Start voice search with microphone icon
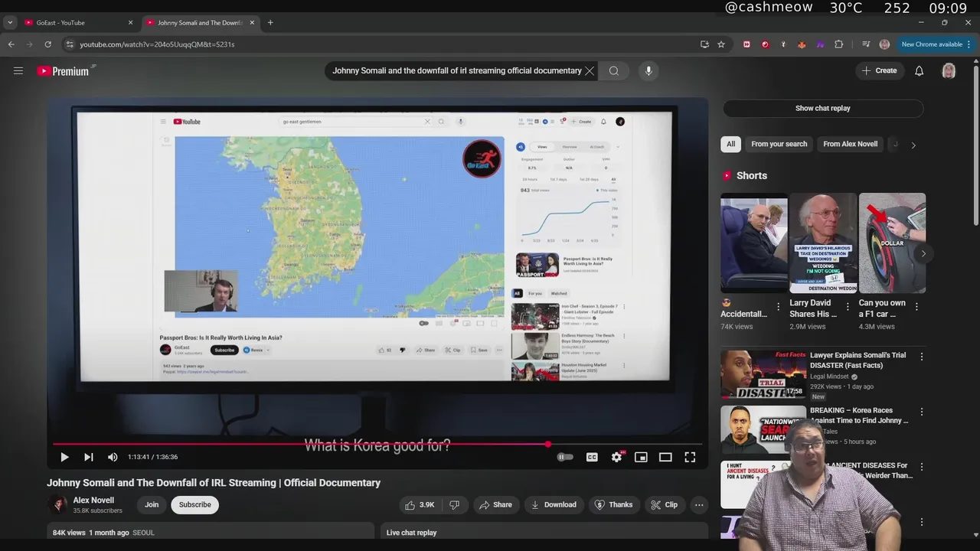Screen dimensions: 980x551 (x=648, y=71)
